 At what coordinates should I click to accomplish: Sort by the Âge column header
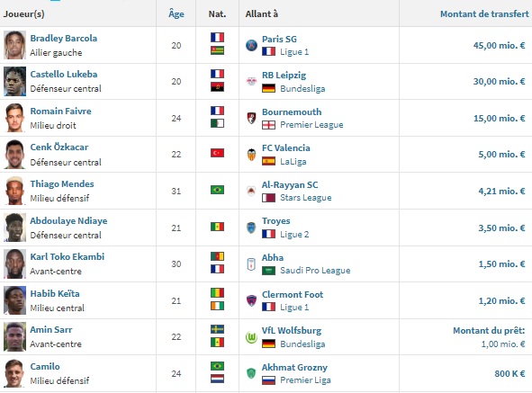tap(176, 13)
